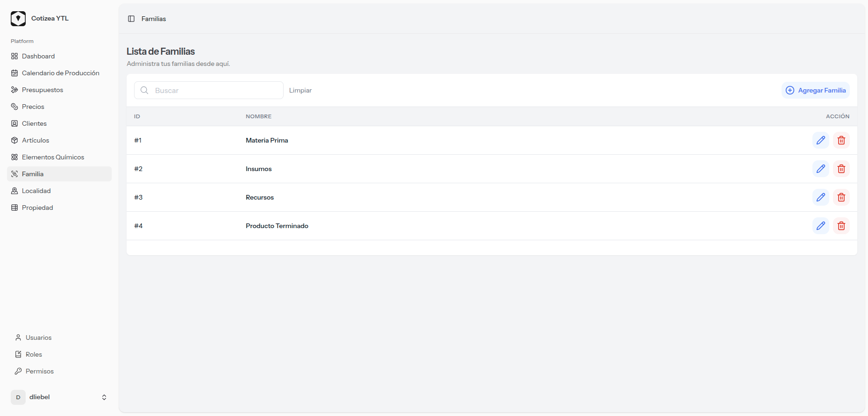868x416 pixels.
Task: Delete the Insumos family with trash icon
Action: click(841, 169)
